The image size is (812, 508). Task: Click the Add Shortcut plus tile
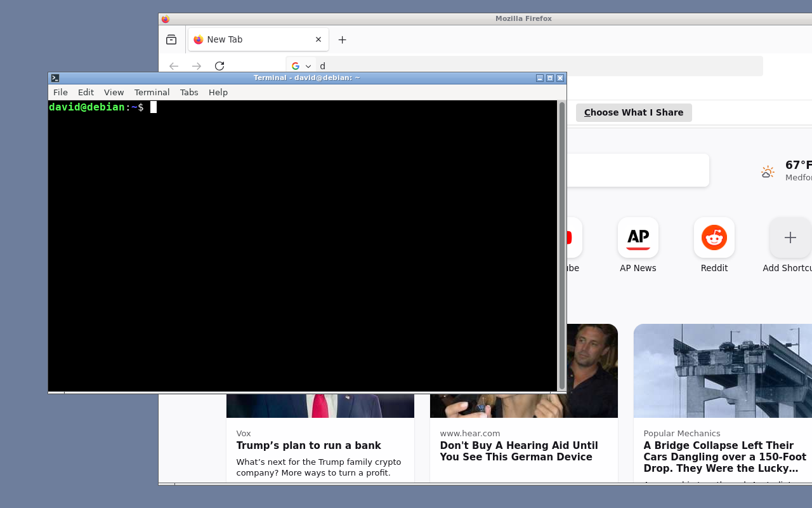click(x=790, y=237)
